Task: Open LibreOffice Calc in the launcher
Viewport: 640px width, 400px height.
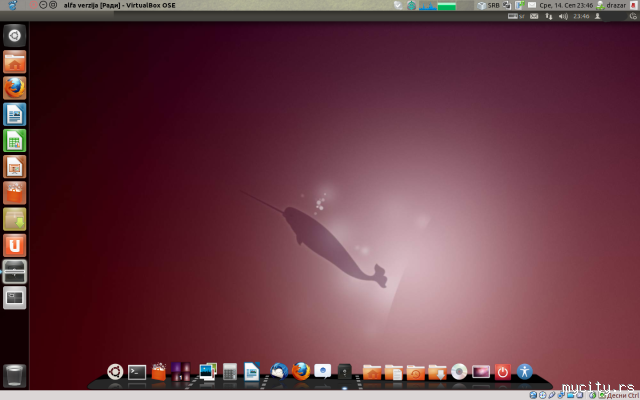Action: point(15,140)
